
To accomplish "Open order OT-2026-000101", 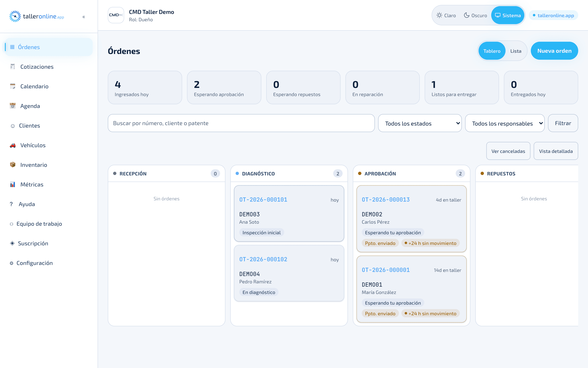I will (x=263, y=200).
